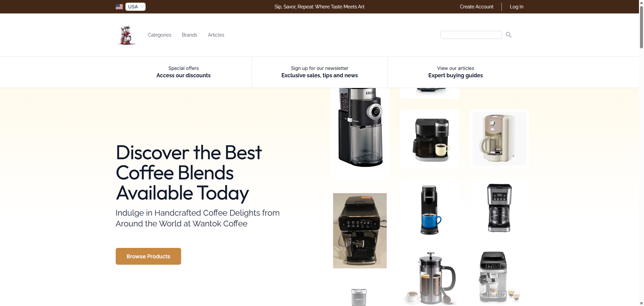Open Special offers Access our discounts

[183, 72]
